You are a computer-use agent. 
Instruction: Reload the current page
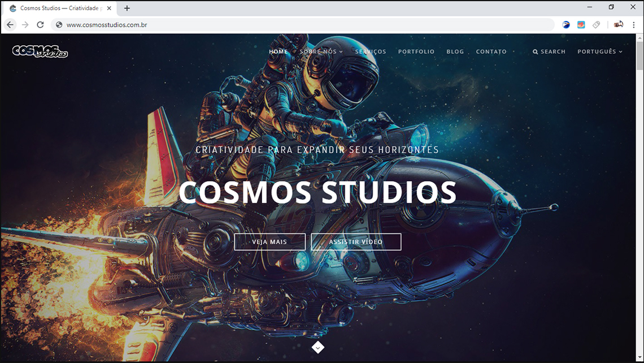tap(40, 25)
